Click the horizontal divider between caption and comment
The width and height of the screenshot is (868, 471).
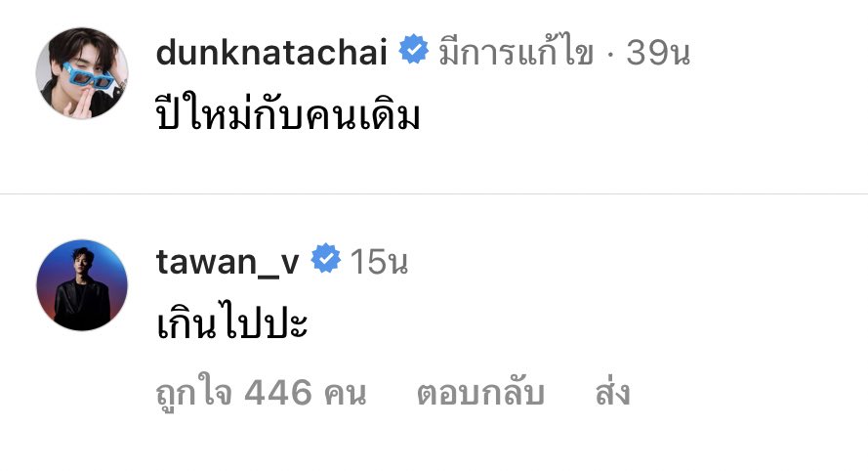(x=434, y=193)
